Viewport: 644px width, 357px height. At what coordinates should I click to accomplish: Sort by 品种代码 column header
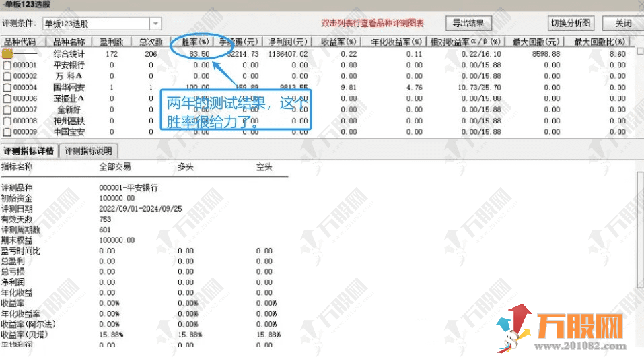tap(21, 42)
